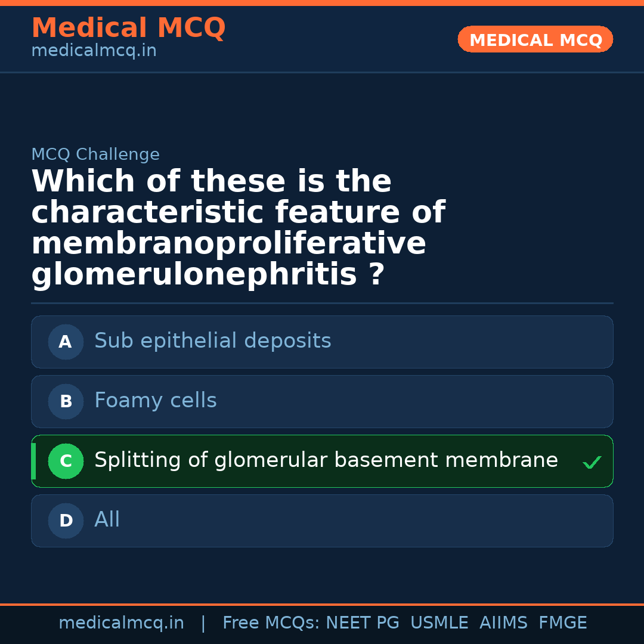Click the green letter C circle
The width and height of the screenshot is (644, 644).
coord(66,462)
